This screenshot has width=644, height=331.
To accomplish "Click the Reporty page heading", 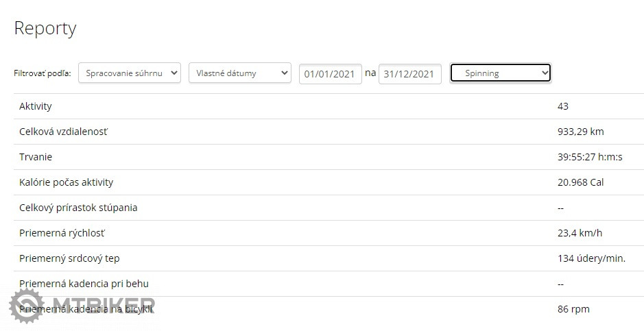I will click(45, 28).
